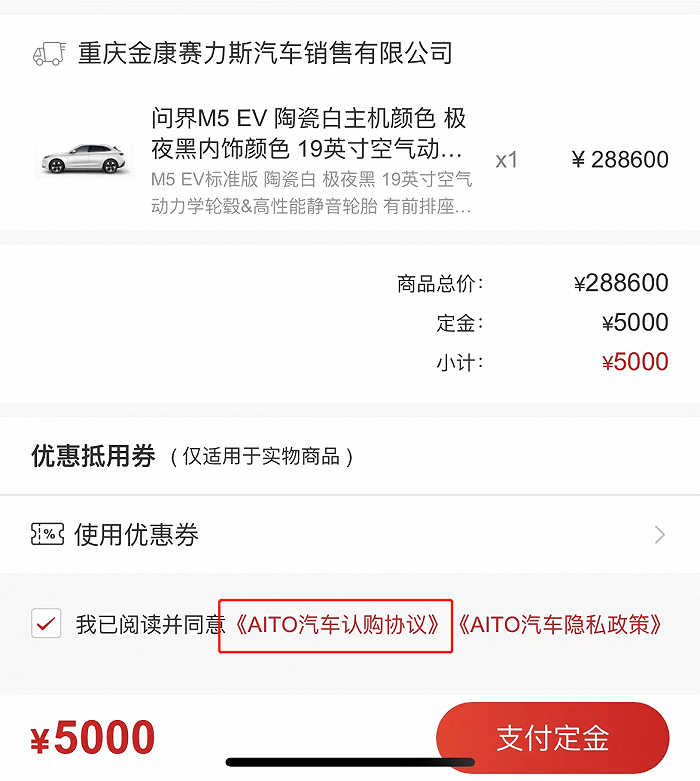The height and width of the screenshot is (781, 700).
Task: Tap the home indicator bar at screen bottom
Action: [x=349, y=762]
